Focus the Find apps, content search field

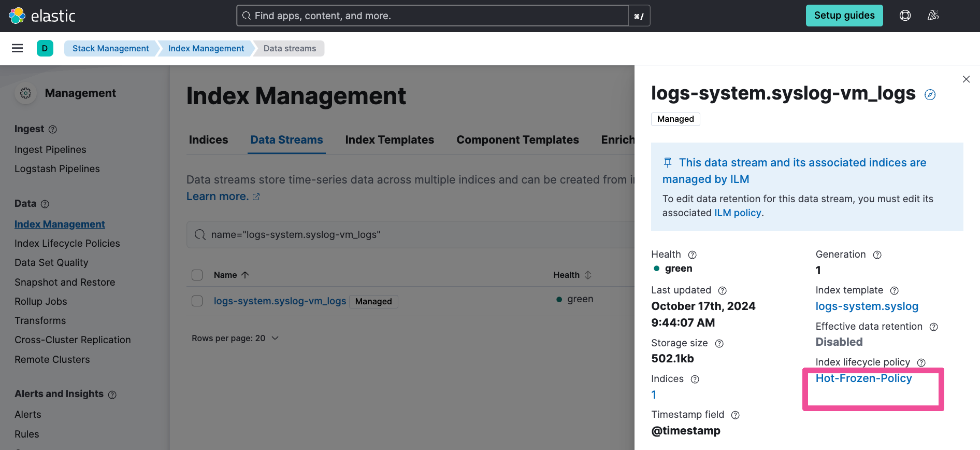click(x=433, y=16)
